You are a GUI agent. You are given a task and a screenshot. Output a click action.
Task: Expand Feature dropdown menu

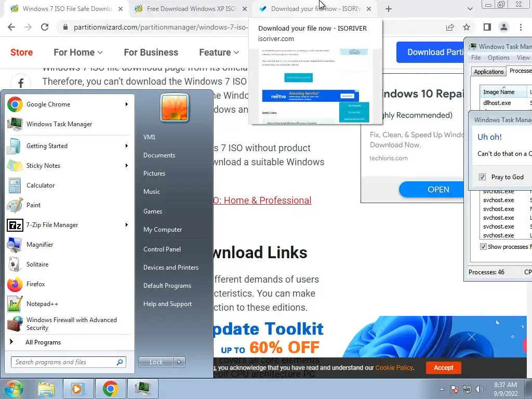tap(219, 52)
